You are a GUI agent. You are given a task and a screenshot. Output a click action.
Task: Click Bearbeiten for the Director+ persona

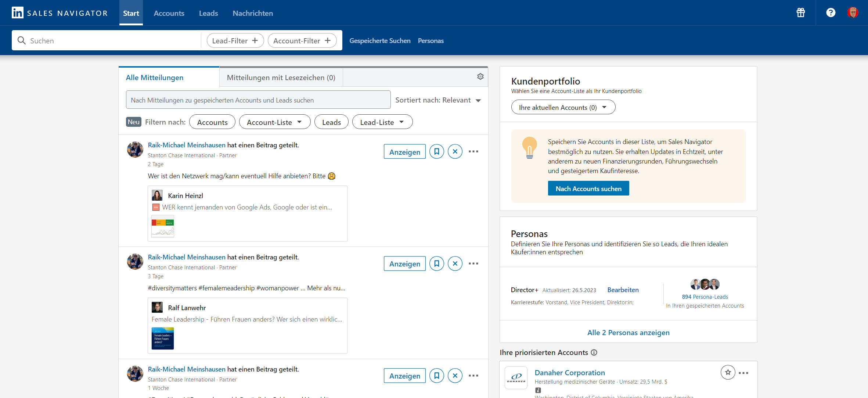point(623,290)
